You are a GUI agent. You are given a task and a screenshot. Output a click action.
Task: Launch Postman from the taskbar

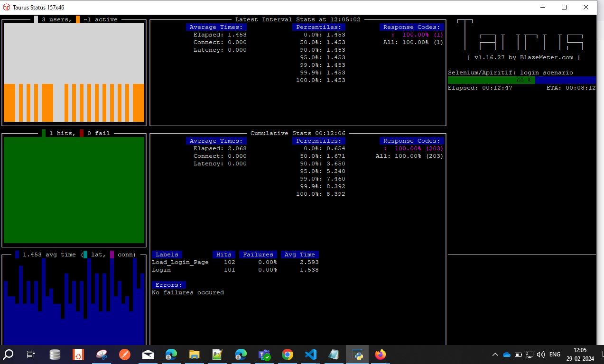pos(125,355)
